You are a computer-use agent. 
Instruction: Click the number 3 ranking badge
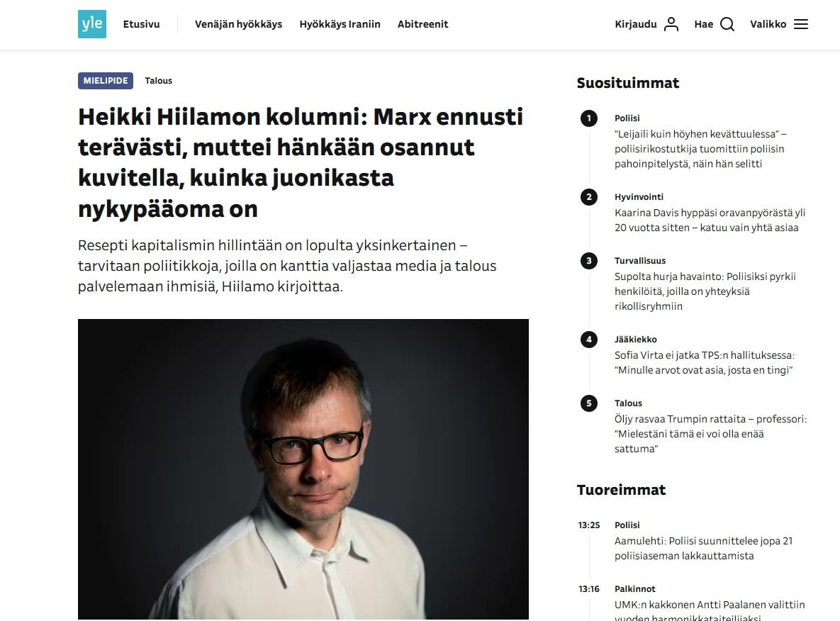click(588, 261)
